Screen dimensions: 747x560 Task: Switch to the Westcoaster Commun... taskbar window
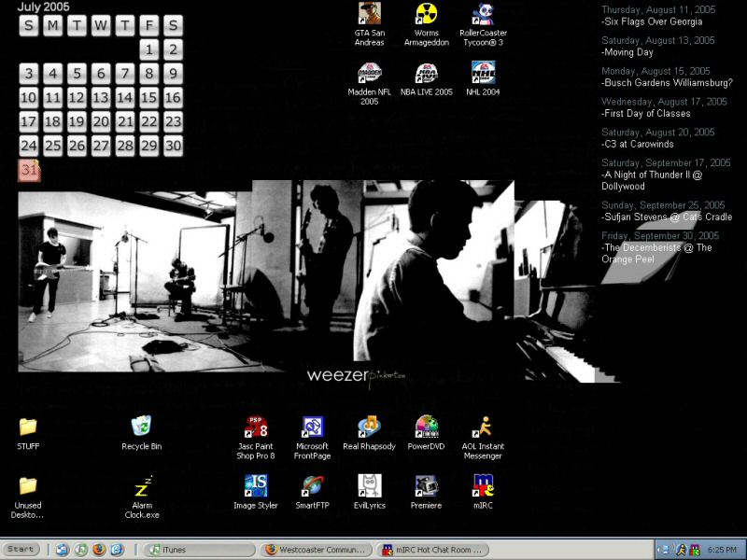(316, 550)
